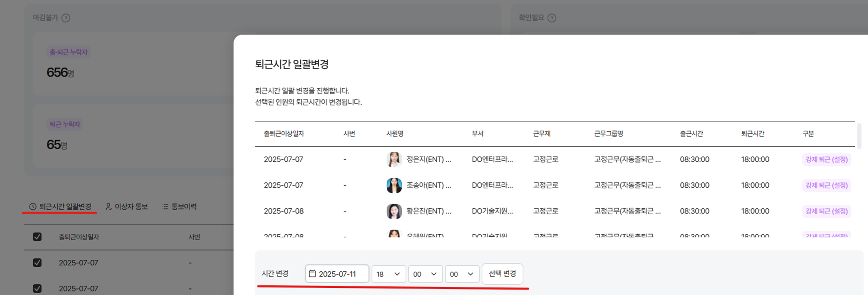Click 조송아(ENT) profile avatar
868x295 pixels.
click(x=394, y=185)
